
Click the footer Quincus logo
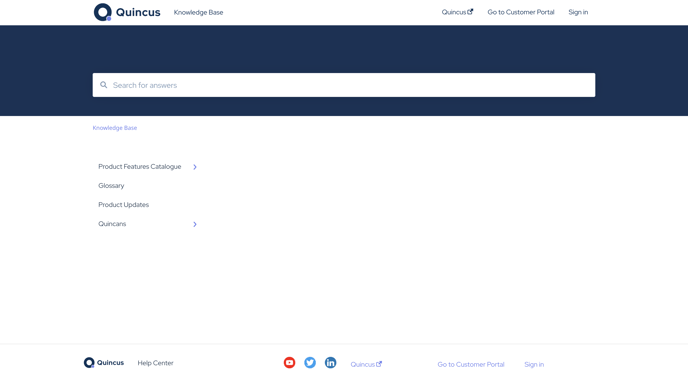pos(104,363)
